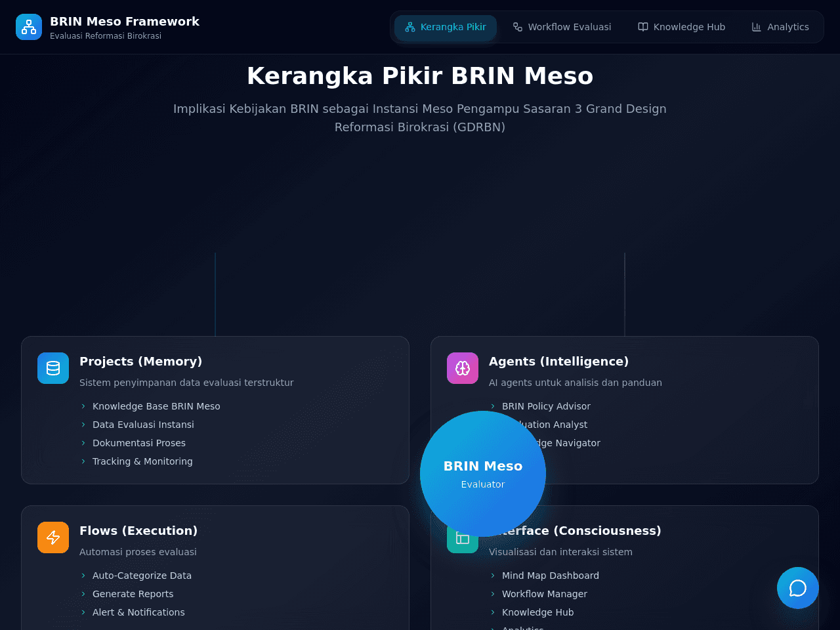Click the Flows (Execution) lightning icon

53,537
